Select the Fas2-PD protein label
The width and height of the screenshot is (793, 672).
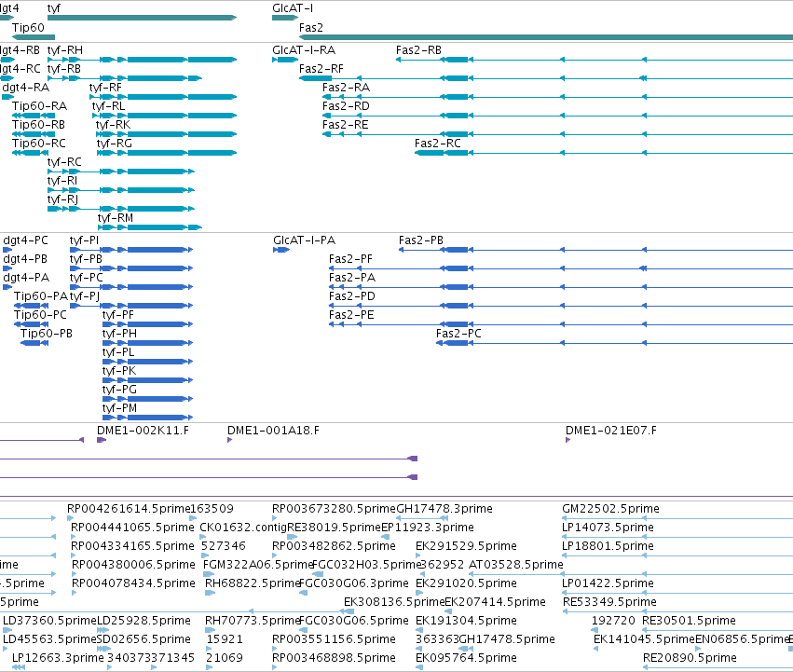point(352,296)
